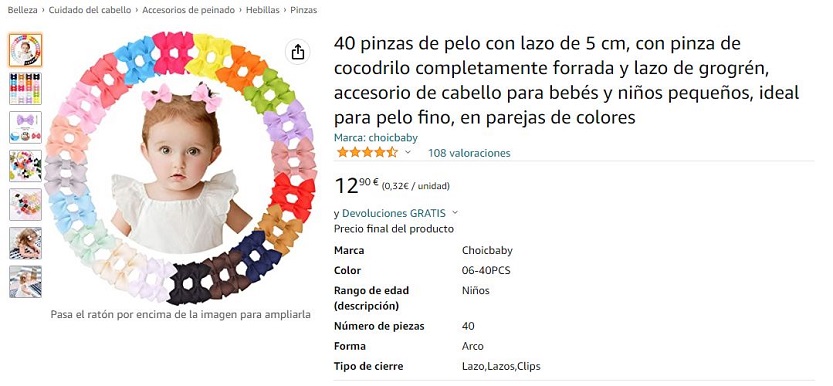Select the first circular bow thumbnail
This screenshot has height=386, width=833.
25,50
